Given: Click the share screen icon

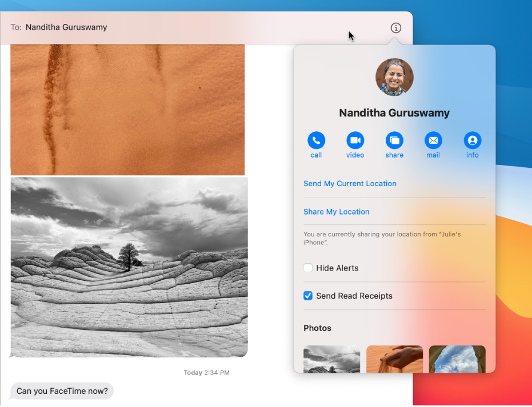Looking at the screenshot, I should coord(394,140).
